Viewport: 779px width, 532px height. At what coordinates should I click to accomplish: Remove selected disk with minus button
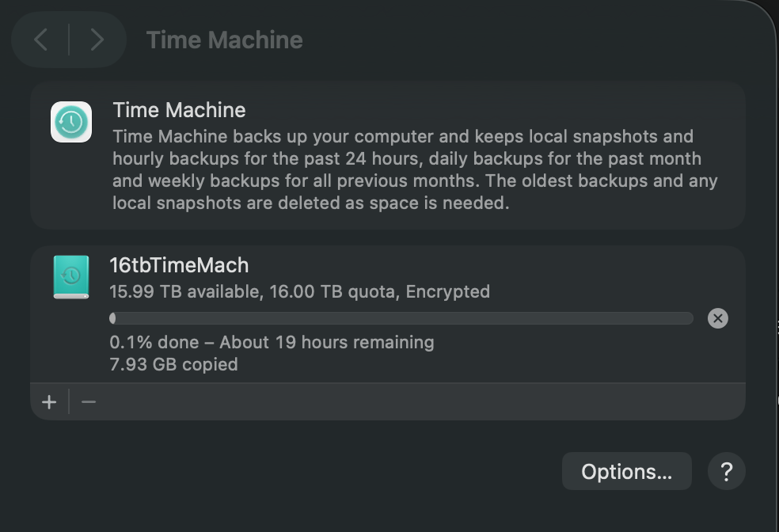(x=89, y=402)
